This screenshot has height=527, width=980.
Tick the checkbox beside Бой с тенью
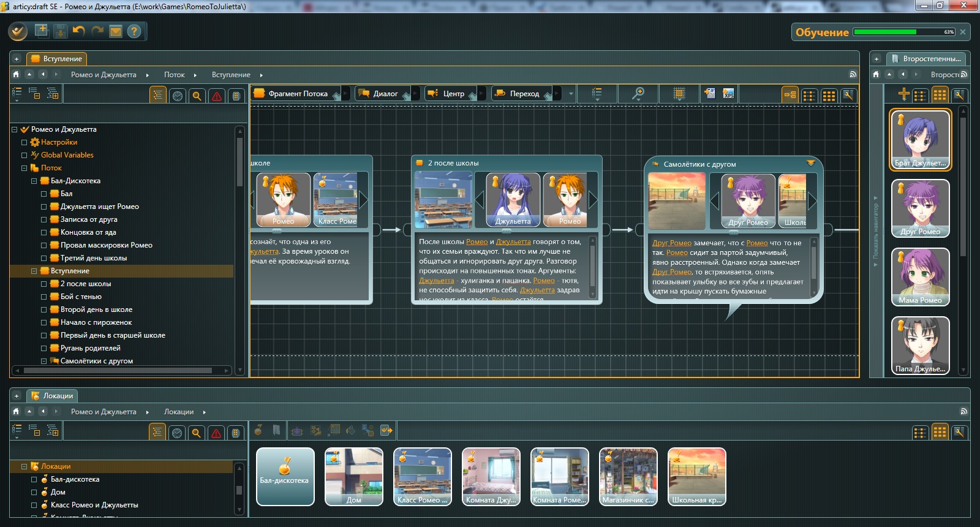[x=44, y=297]
